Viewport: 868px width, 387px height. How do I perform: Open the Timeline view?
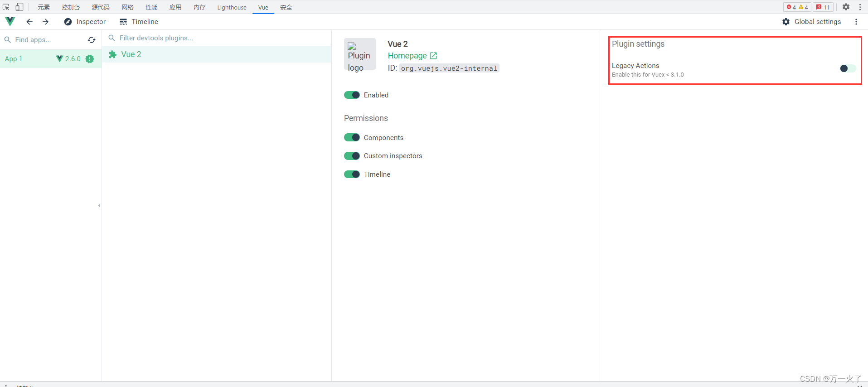pos(139,22)
